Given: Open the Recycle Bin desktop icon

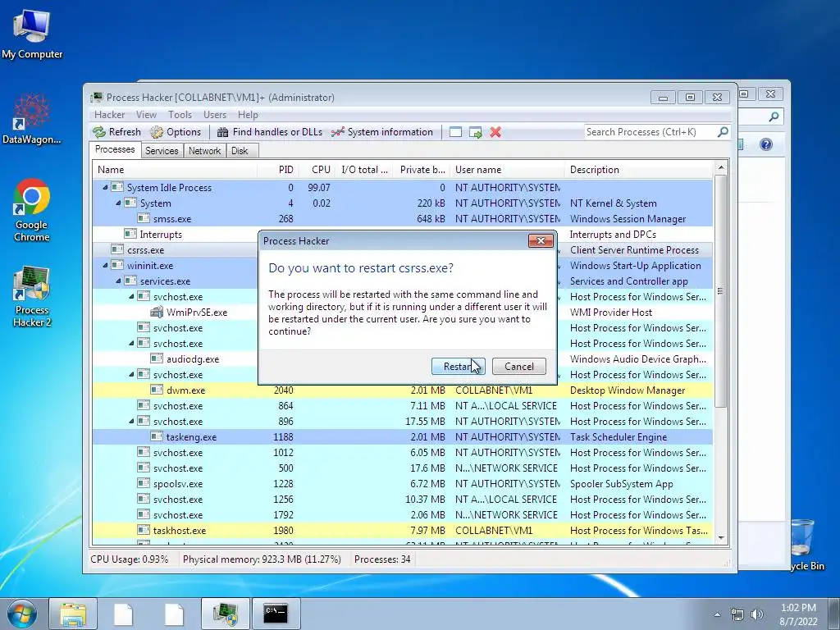Looking at the screenshot, I should 806,544.
